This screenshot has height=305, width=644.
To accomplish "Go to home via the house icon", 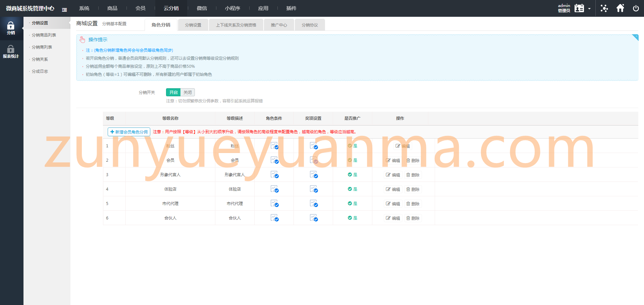I will [620, 8].
